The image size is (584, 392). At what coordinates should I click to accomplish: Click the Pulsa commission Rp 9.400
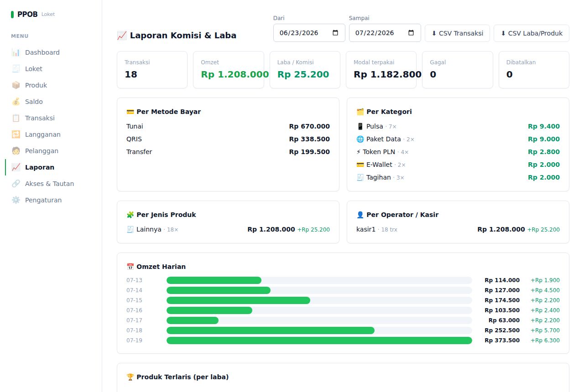544,126
